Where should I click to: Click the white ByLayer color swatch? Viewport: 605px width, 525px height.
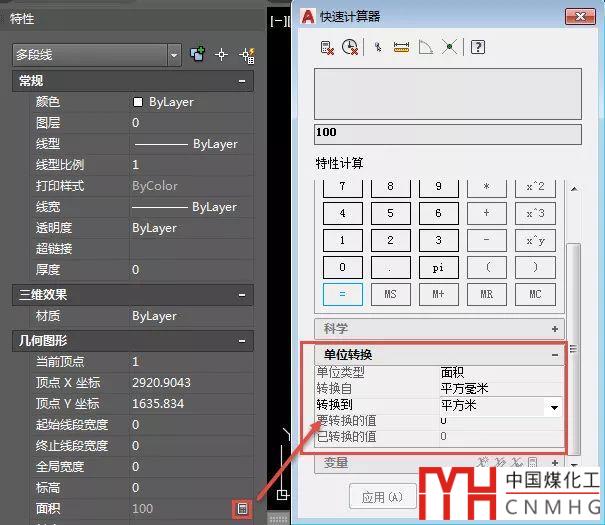coord(138,102)
